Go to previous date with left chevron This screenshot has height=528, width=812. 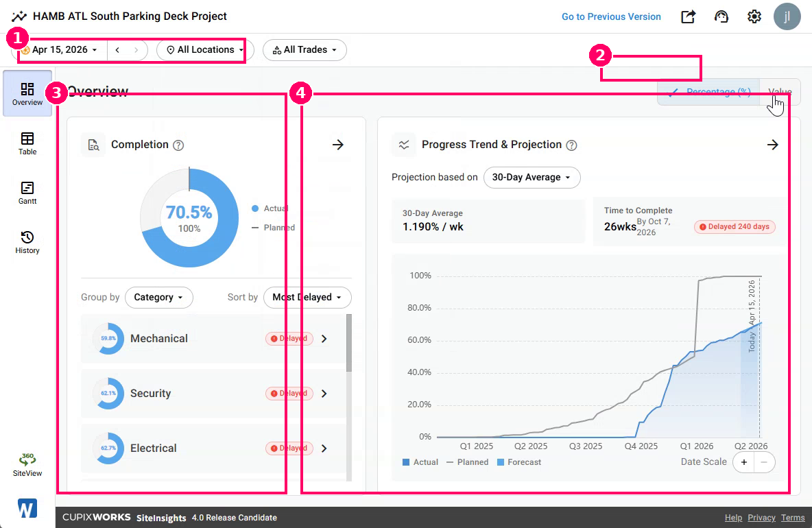pyautogui.click(x=117, y=49)
